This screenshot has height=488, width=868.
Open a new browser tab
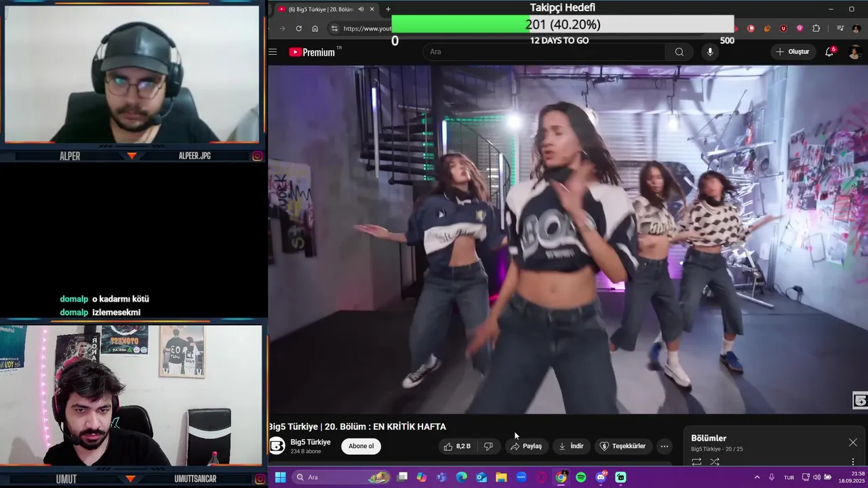click(x=388, y=9)
